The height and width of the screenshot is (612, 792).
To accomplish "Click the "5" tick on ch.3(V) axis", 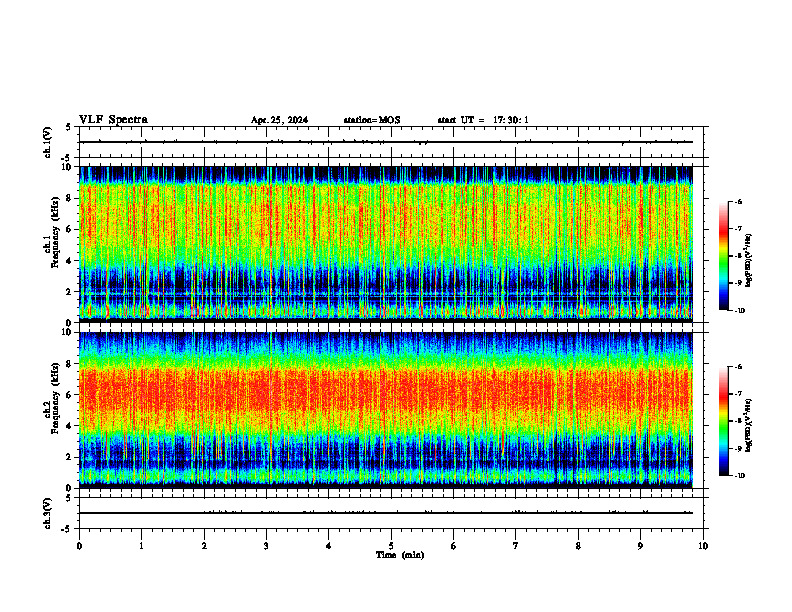I will pos(69,498).
